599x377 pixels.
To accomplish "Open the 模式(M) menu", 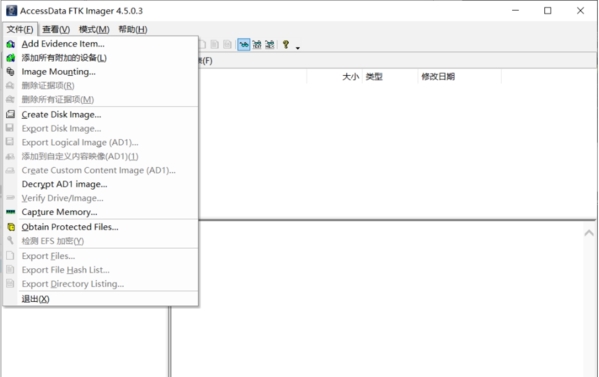I will [x=94, y=29].
